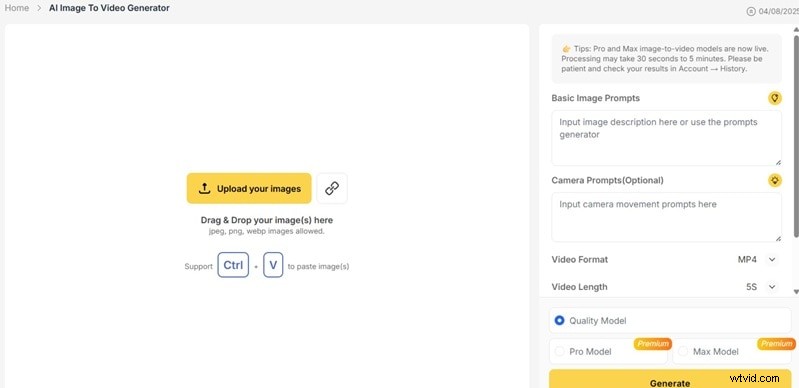Click the upload arrow icon in Upload button
This screenshot has height=388, width=799.
(204, 188)
